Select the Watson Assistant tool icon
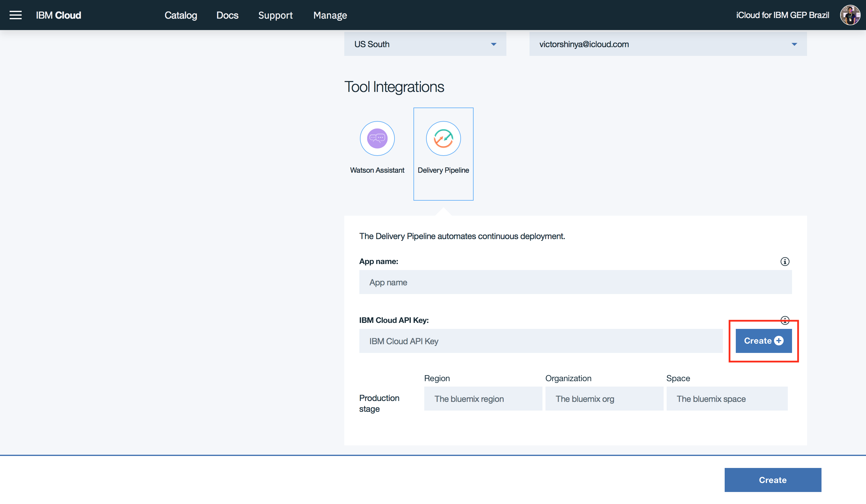The height and width of the screenshot is (504, 866). [377, 139]
